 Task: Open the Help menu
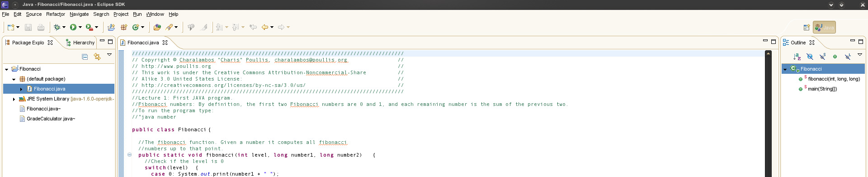174,14
